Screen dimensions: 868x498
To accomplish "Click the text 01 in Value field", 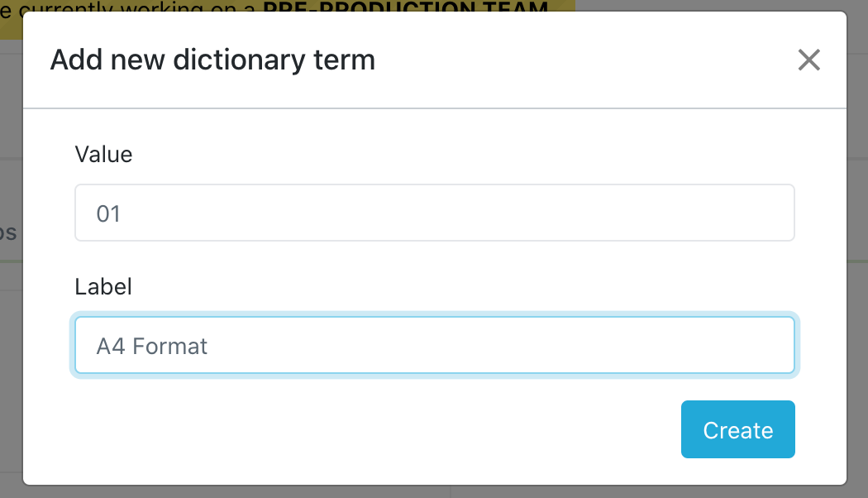I will point(108,213).
